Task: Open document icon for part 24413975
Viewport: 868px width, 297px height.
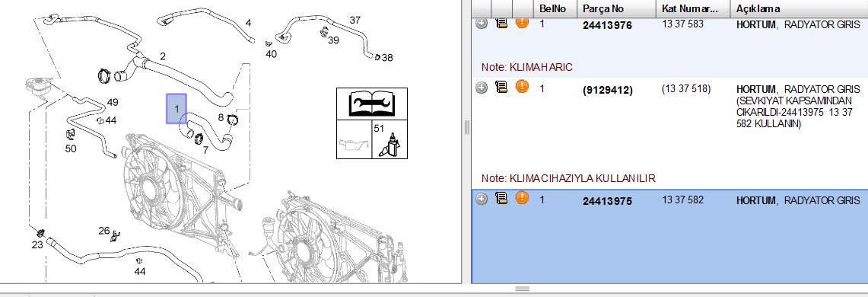Action: pos(501,198)
